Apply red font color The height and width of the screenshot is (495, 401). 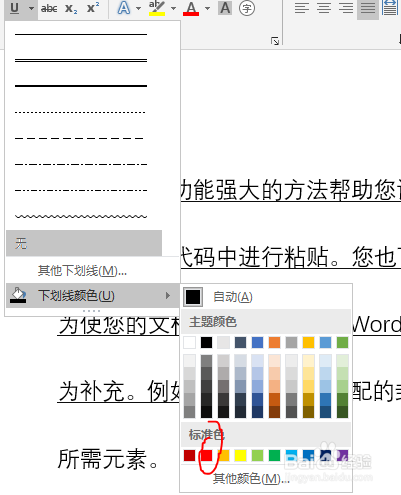191,8
